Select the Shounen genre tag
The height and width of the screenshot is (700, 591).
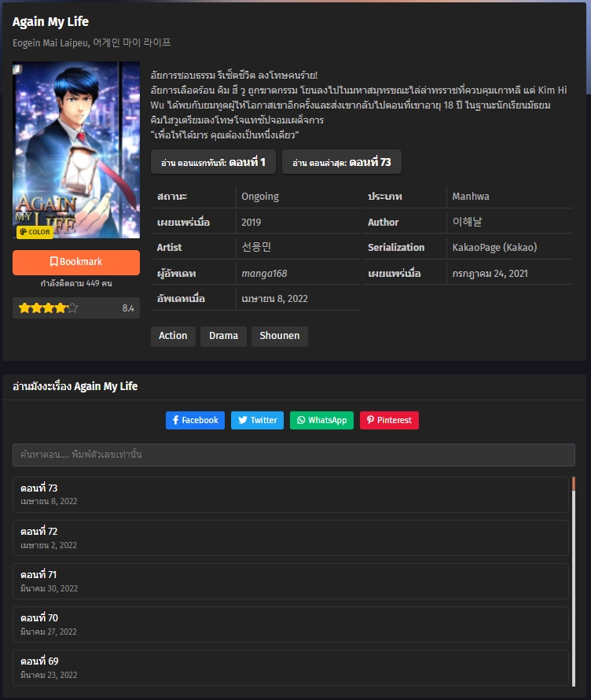(x=279, y=336)
